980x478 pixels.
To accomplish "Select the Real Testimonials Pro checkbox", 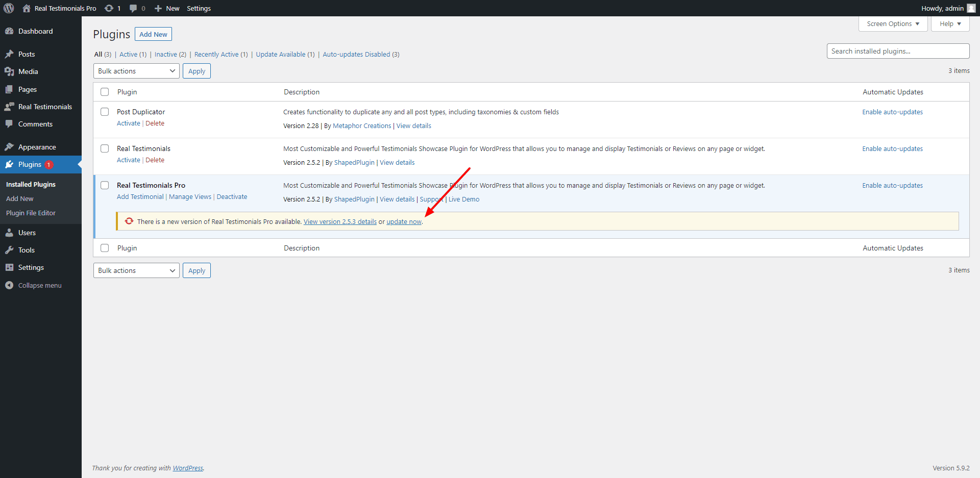I will point(105,185).
